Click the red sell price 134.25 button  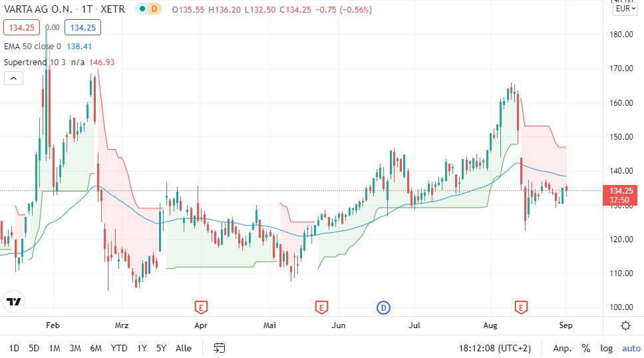pos(22,27)
